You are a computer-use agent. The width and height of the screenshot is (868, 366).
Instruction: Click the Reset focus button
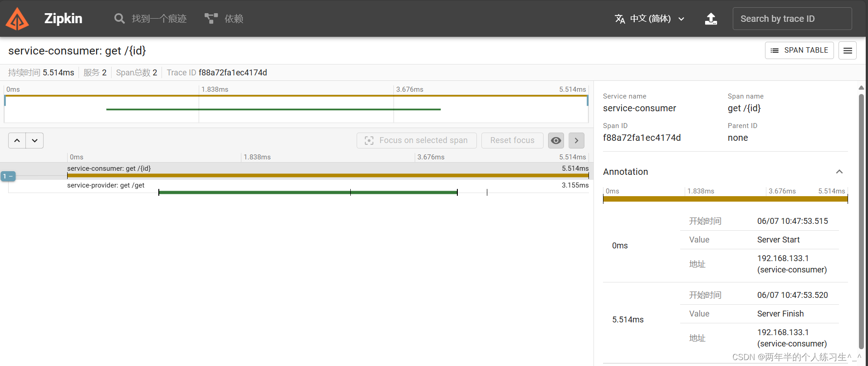tap(512, 140)
